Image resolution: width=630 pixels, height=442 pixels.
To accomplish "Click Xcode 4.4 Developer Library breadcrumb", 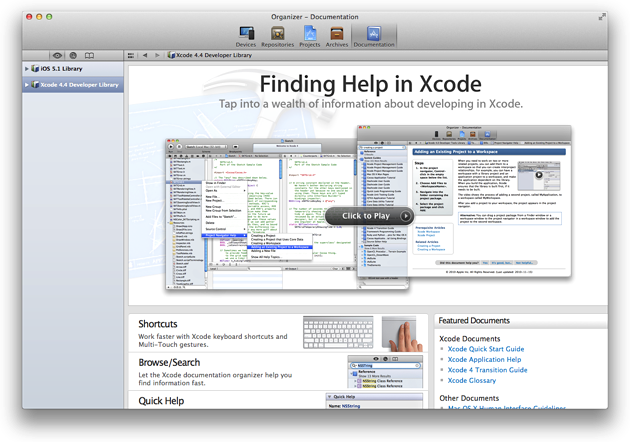I will pos(210,55).
